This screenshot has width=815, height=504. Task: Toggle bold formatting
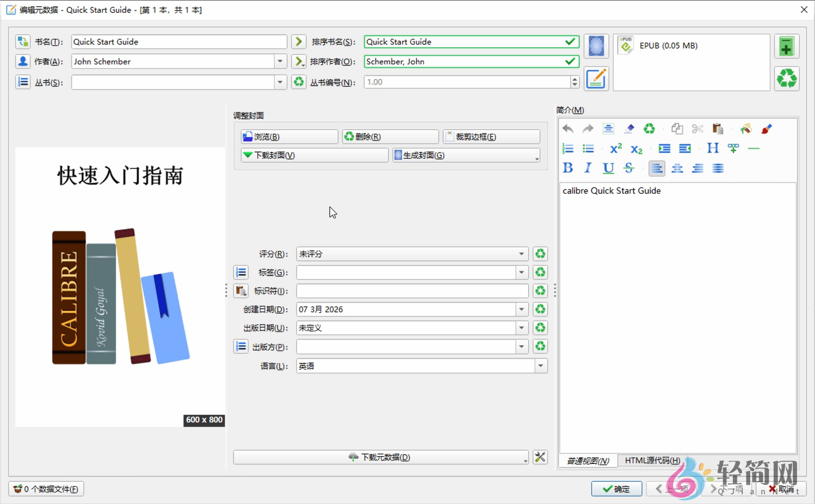click(568, 168)
